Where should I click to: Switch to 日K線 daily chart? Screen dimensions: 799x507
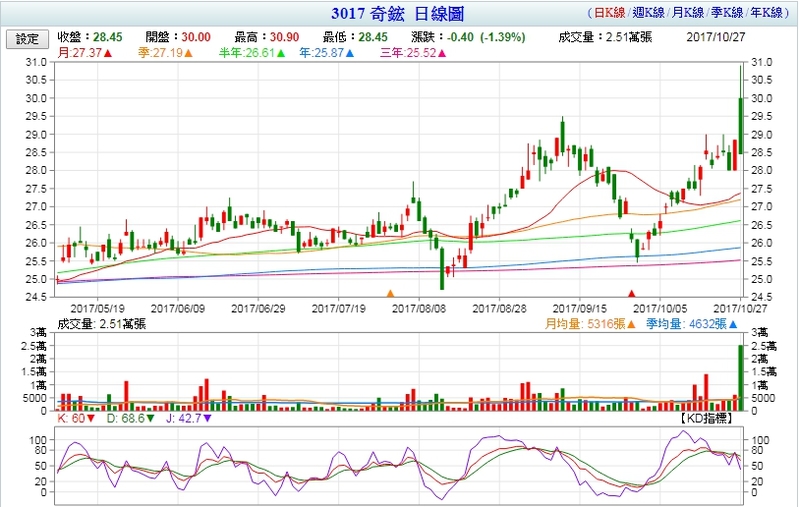click(609, 13)
